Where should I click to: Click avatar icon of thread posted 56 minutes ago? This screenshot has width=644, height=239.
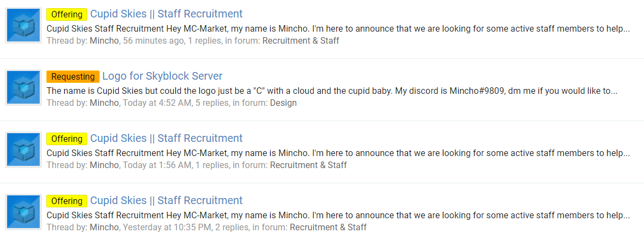(x=23, y=25)
